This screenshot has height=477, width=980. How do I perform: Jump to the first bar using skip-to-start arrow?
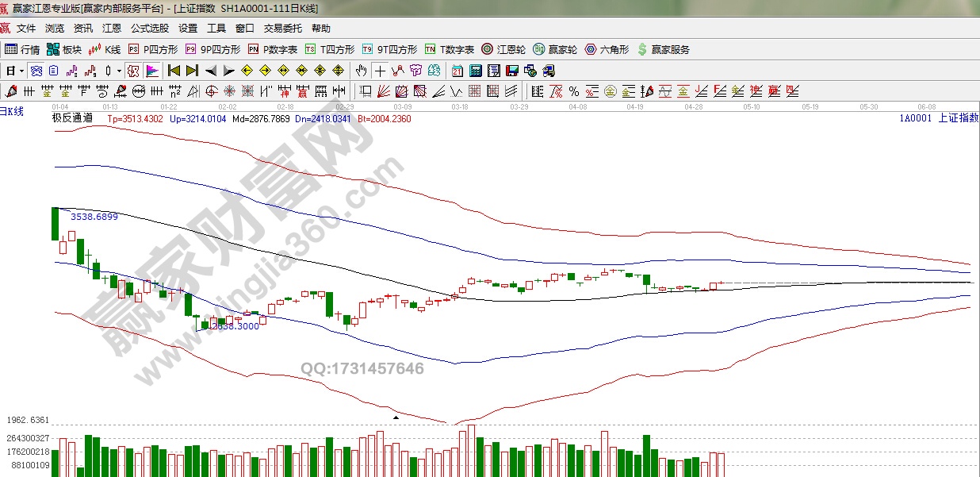[174, 71]
